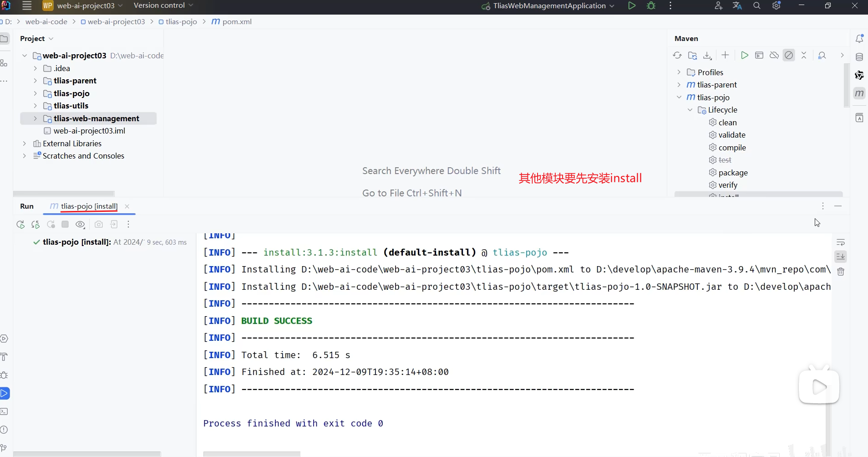This screenshot has width=868, height=457.
Task: Open Git tool window icon
Action: [x=4, y=448]
